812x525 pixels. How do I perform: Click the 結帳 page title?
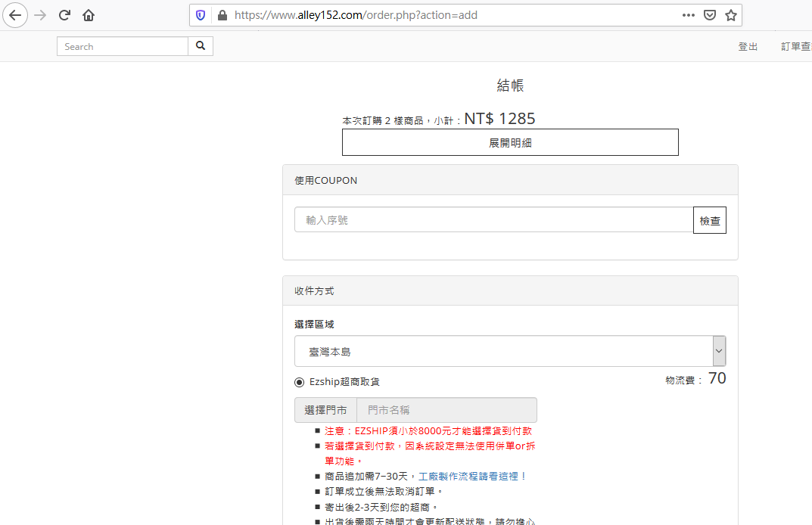coord(510,85)
